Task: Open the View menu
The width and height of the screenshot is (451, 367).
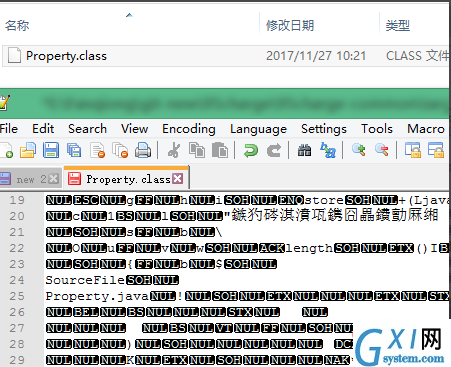Action: point(134,129)
